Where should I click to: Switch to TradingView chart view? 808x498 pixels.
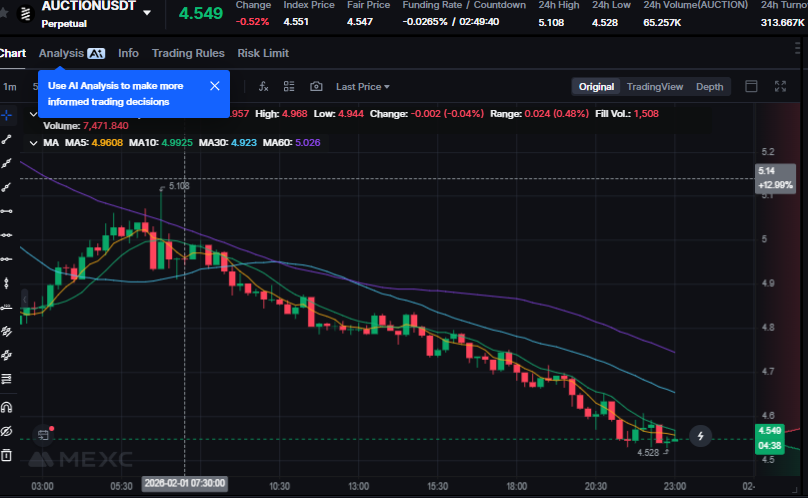pos(655,87)
